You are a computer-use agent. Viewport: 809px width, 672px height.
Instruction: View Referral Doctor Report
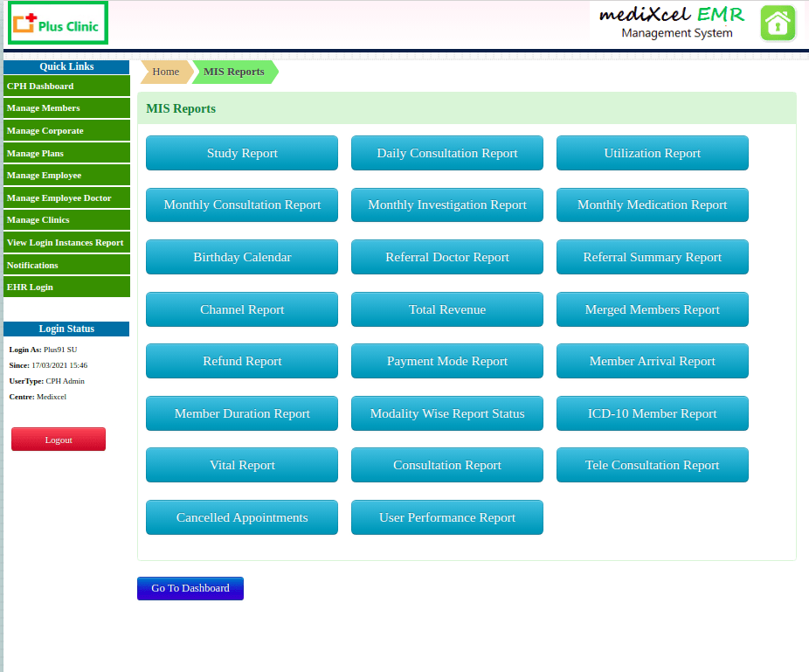coord(447,257)
